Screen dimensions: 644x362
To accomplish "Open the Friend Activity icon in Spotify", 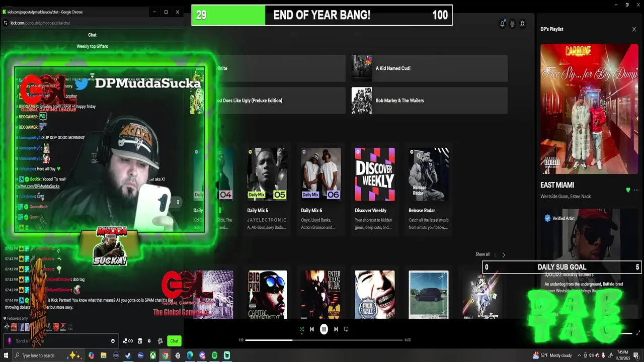I will pyautogui.click(x=512, y=24).
